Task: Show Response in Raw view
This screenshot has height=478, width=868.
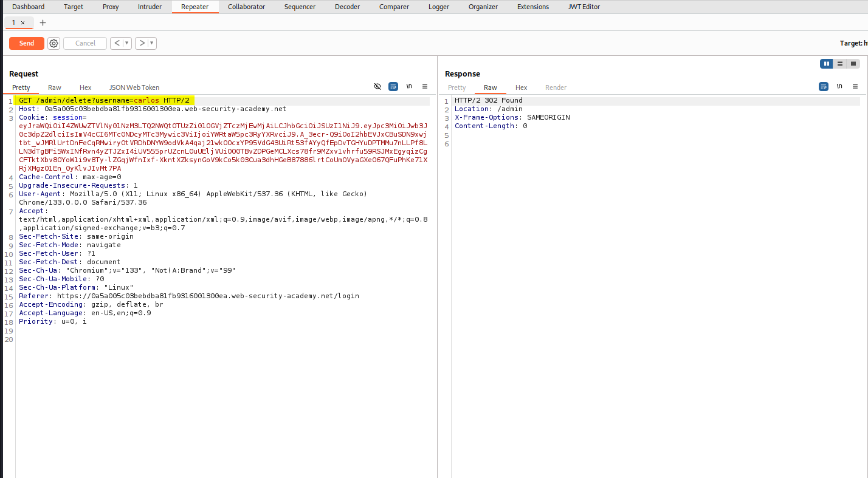Action: click(x=491, y=87)
